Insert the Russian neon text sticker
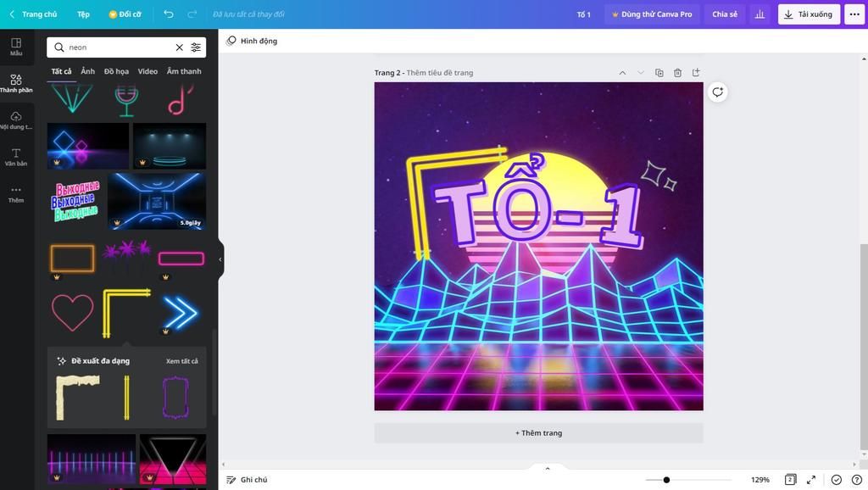 pyautogui.click(x=75, y=200)
